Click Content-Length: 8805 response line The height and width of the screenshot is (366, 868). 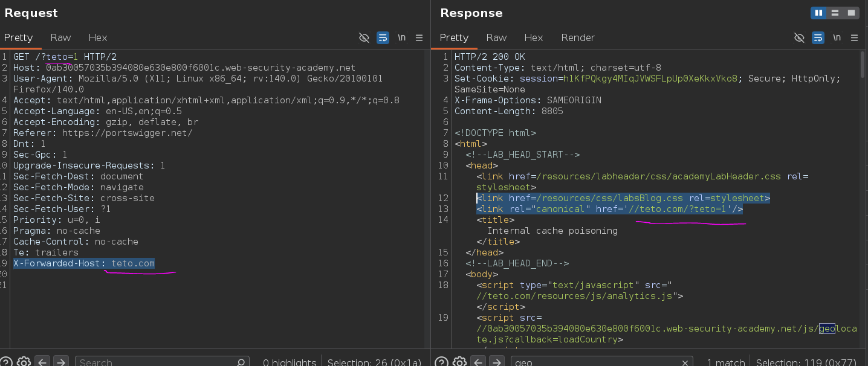[x=509, y=111]
